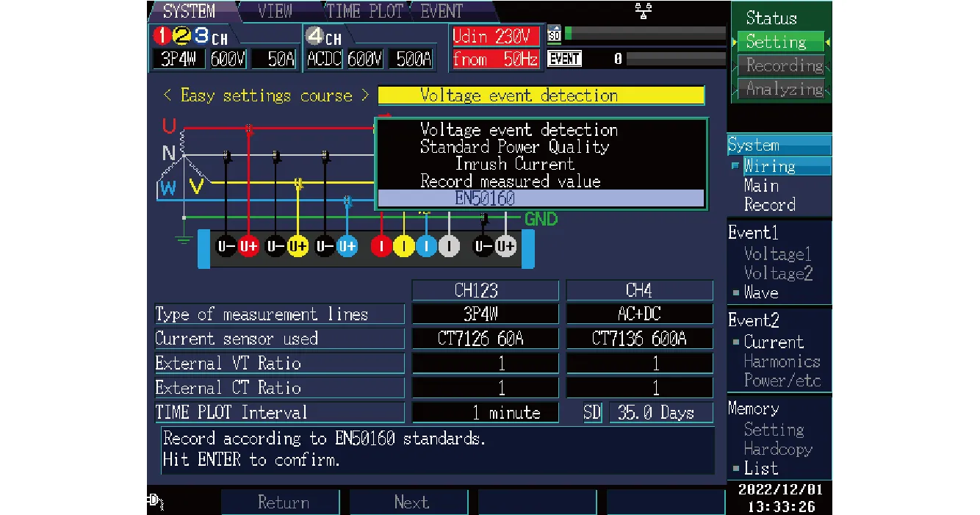Select List under the Memory section
Viewport: 980px width, 515px height.
pyautogui.click(x=760, y=468)
